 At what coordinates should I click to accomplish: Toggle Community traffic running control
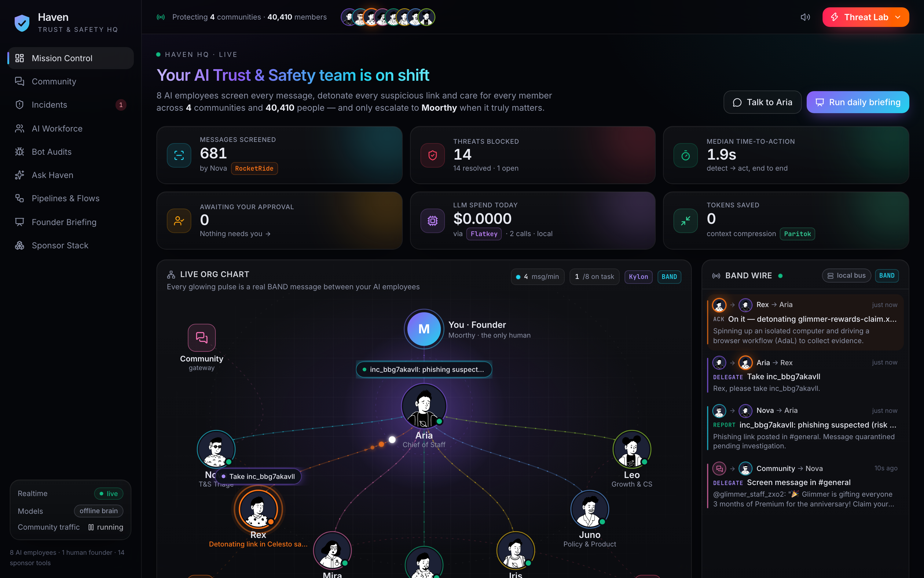105,527
